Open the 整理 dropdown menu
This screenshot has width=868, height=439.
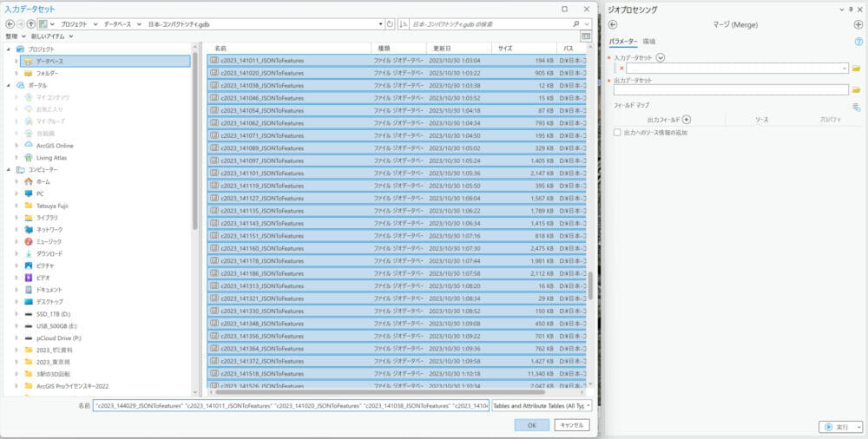pos(16,36)
